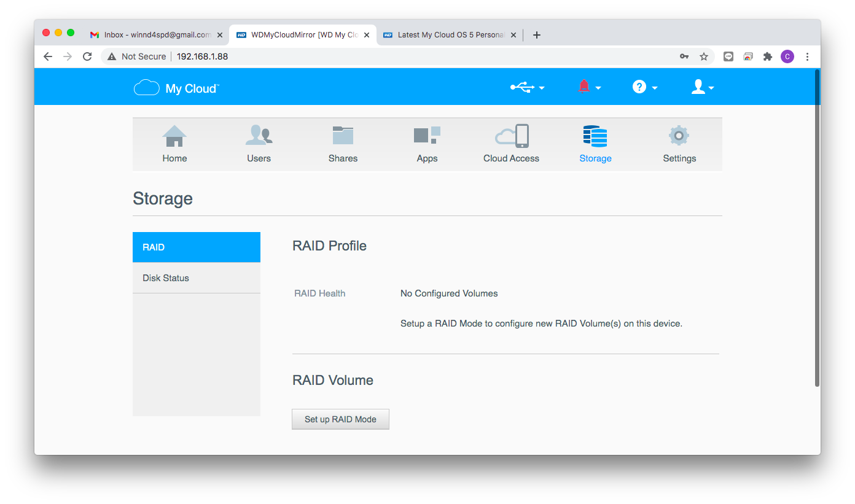Close the WDMyCloudMirror tab
Viewport: 855px width, 504px height.
point(367,35)
